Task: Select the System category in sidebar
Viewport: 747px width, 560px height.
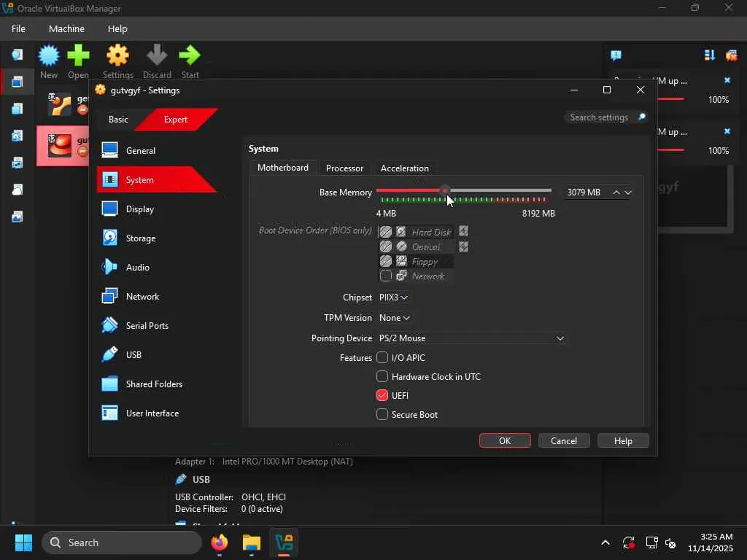Action: pos(158,180)
